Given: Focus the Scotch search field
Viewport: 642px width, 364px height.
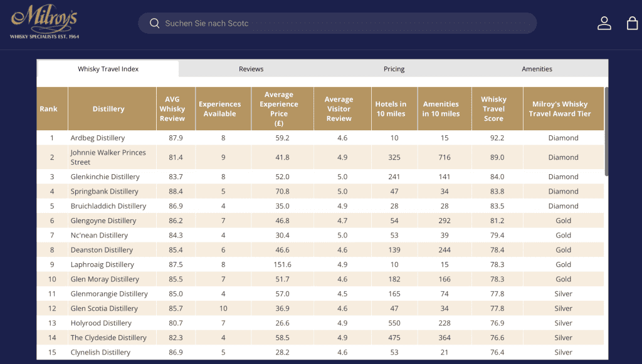Looking at the screenshot, I should [337, 23].
